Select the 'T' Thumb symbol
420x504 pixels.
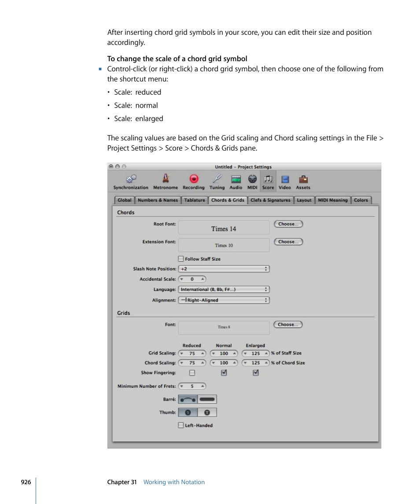coord(207,412)
